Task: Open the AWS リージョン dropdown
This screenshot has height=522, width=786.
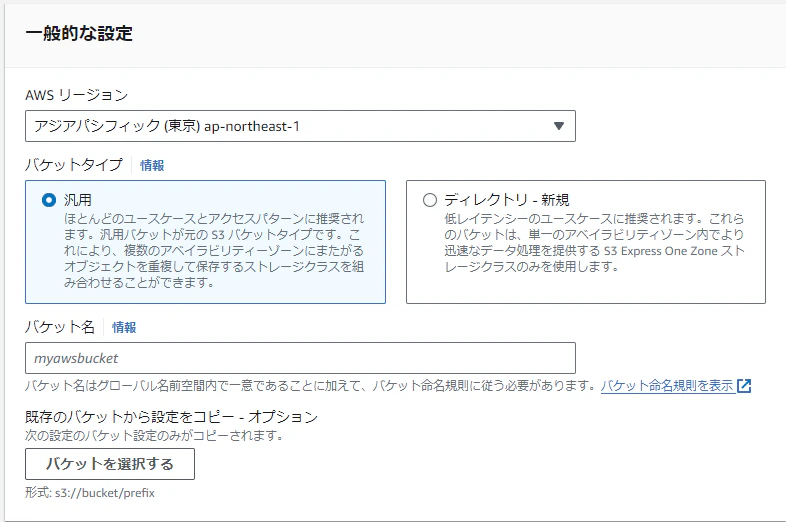Action: [300, 126]
